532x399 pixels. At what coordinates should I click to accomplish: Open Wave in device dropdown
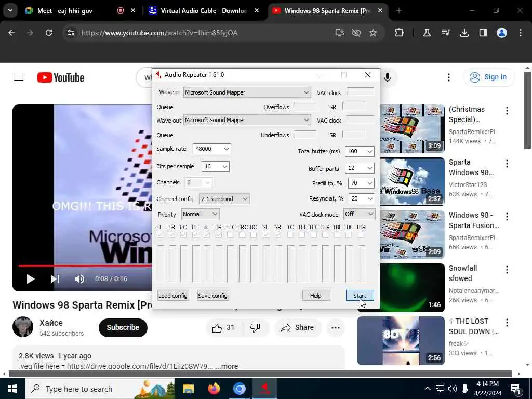tap(247, 92)
